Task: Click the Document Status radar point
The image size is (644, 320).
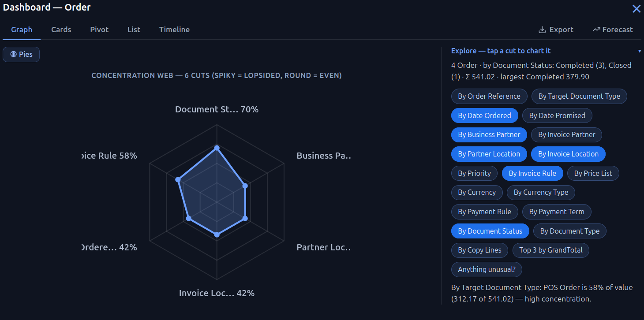Action: [x=217, y=148]
